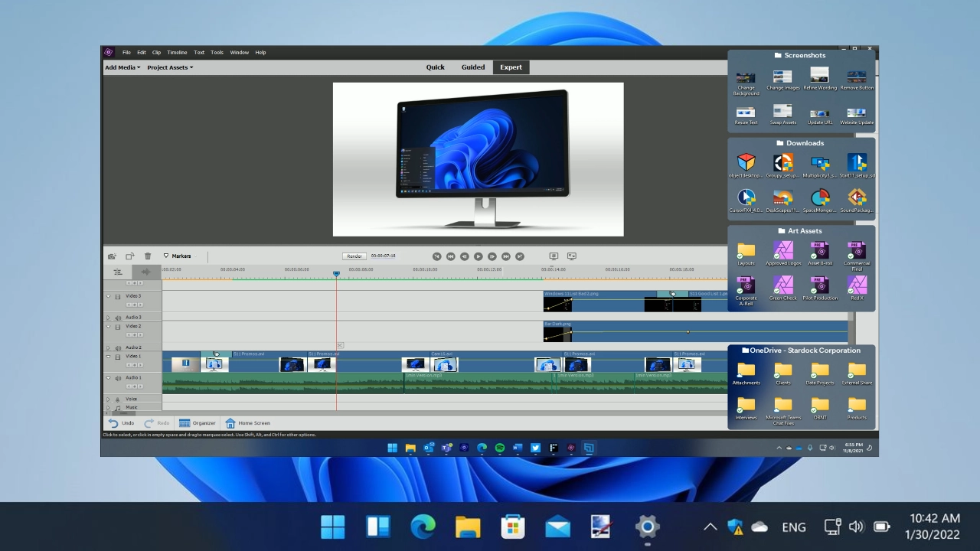Expand the Audio 3 track
This screenshot has height=551, width=980.
click(108, 317)
